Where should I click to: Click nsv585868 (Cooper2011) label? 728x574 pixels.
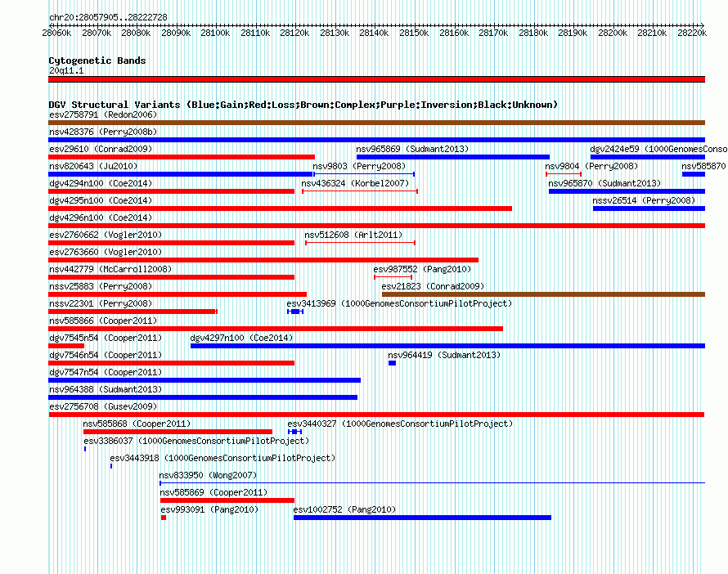pos(137,424)
